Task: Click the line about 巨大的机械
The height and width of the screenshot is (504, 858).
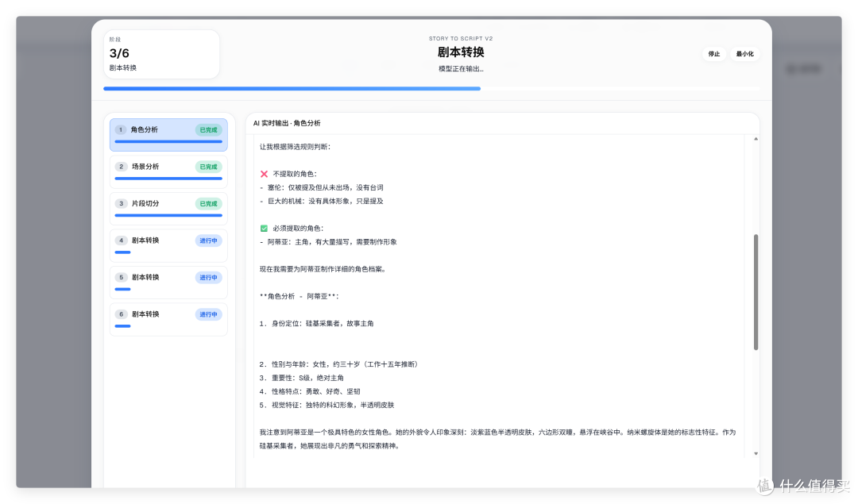Action: (321, 201)
